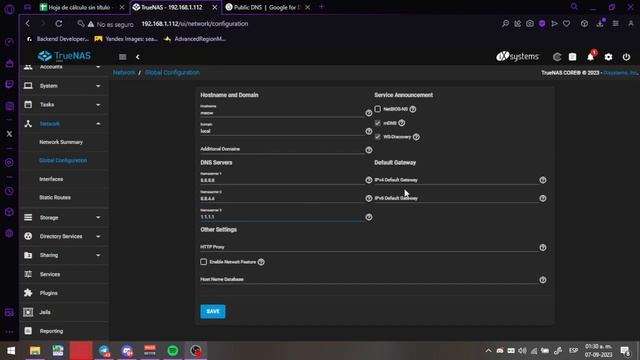Toggle the WS-Discovery checkbox

(378, 137)
